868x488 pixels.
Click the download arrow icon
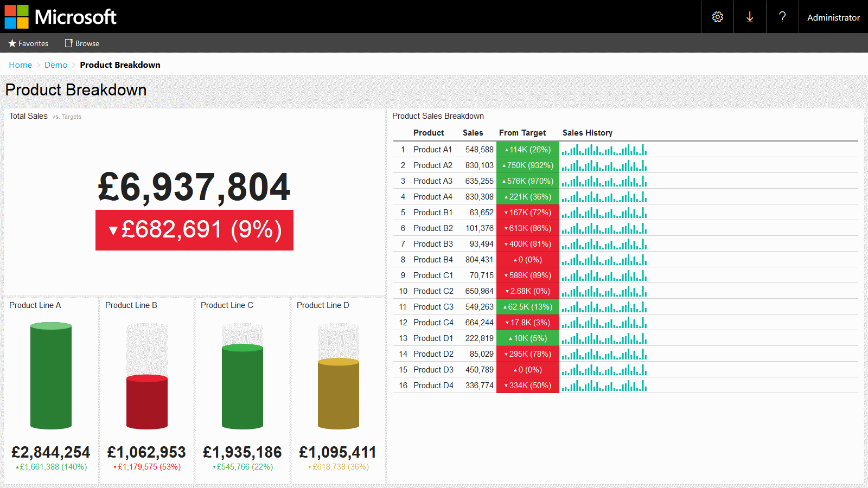750,17
